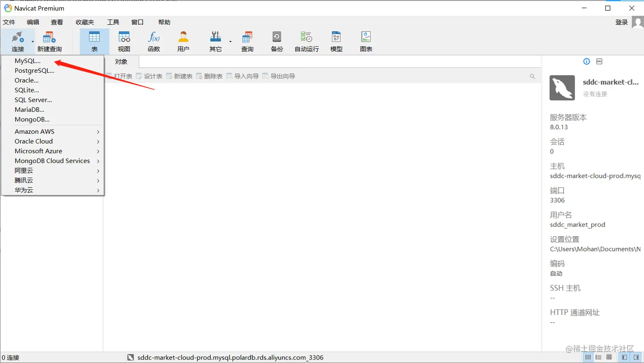Click the settings location path C:\Users\Mohan\Documents
The width and height of the screenshot is (644, 363).
(595, 249)
